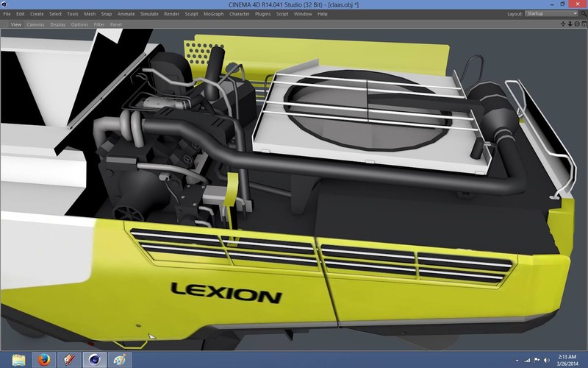Click the viewport zoom (dolly) camera icon

point(568,24)
